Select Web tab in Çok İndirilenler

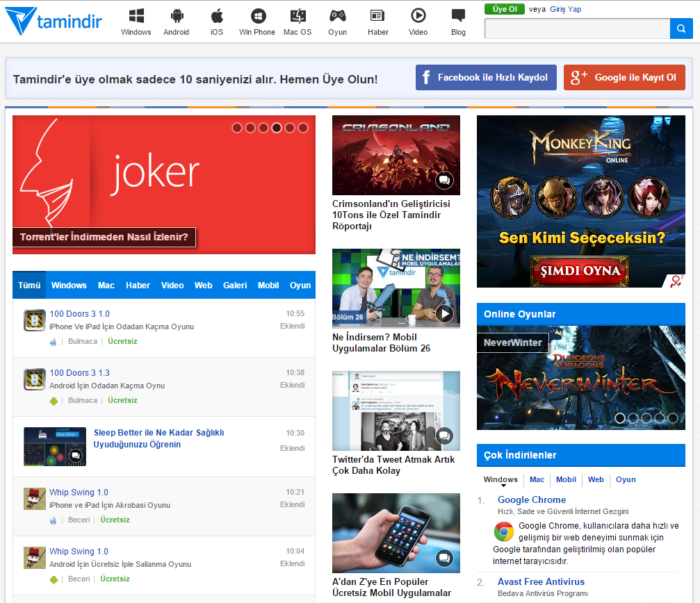596,479
